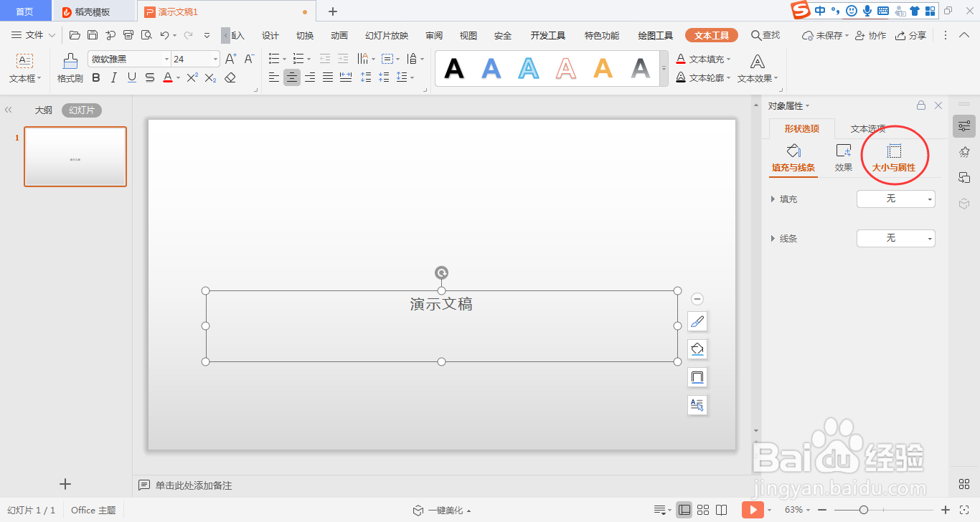Select orange solid text style A
This screenshot has height=522, width=980.
(x=603, y=68)
